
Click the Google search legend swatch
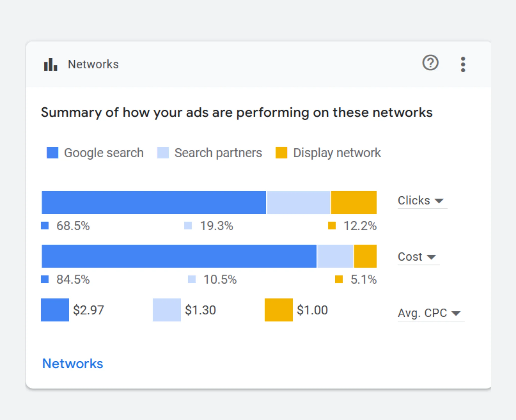(52, 153)
